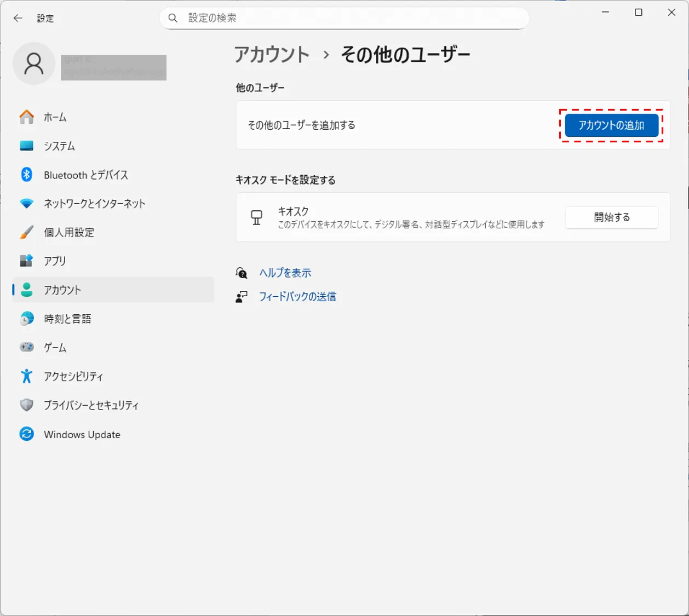Click the Windows Update sync icon
The width and height of the screenshot is (689, 616).
[x=26, y=434]
